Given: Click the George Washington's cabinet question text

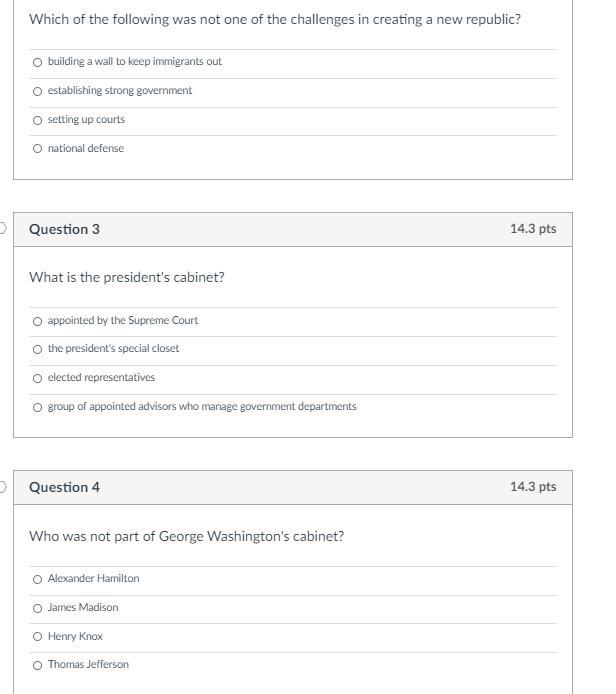Looking at the screenshot, I should point(186,536).
